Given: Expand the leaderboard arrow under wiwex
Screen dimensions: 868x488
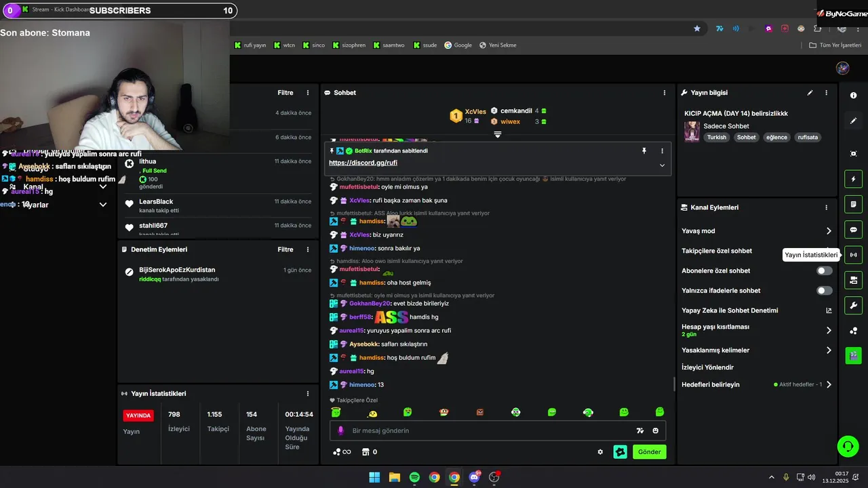Looking at the screenshot, I should [497, 135].
